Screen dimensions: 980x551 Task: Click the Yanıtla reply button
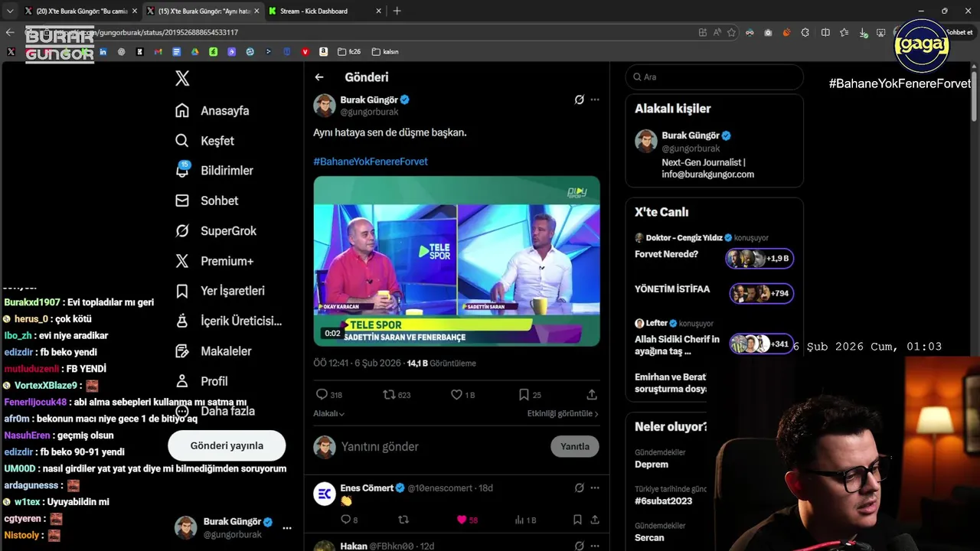(x=575, y=446)
